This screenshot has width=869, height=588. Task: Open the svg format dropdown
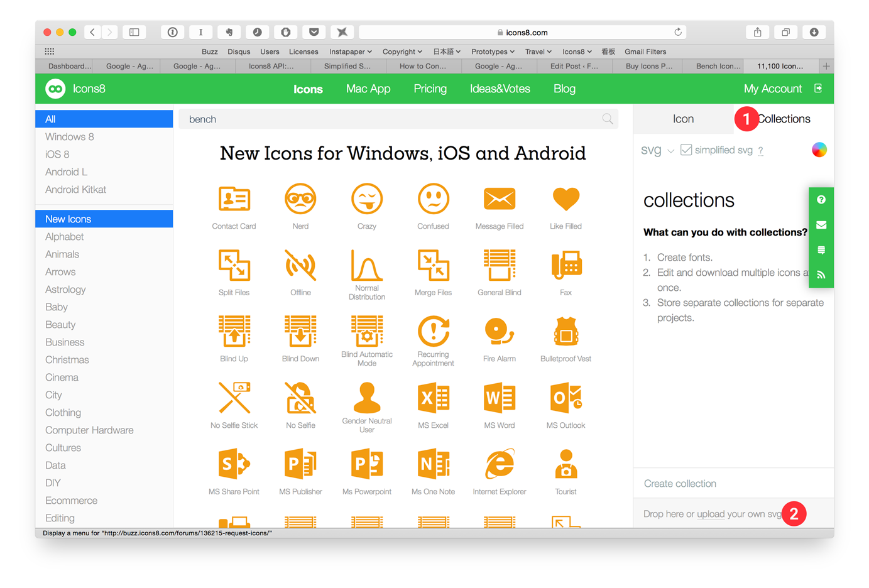tap(657, 150)
